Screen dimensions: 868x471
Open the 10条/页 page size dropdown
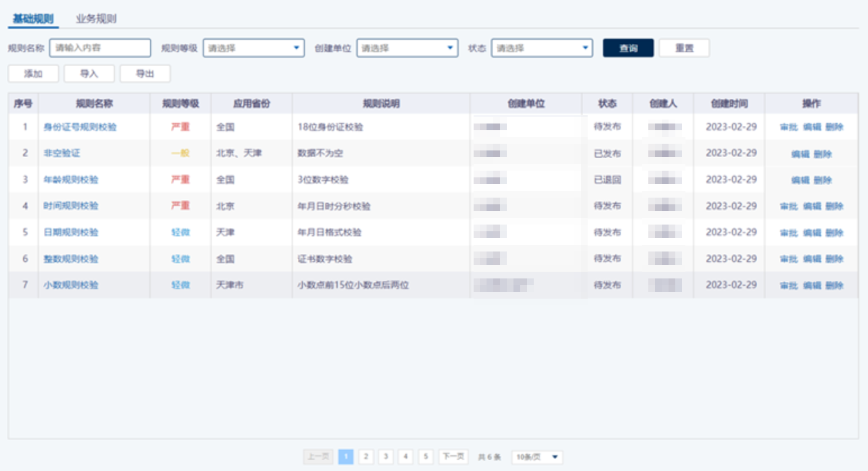coord(537,457)
